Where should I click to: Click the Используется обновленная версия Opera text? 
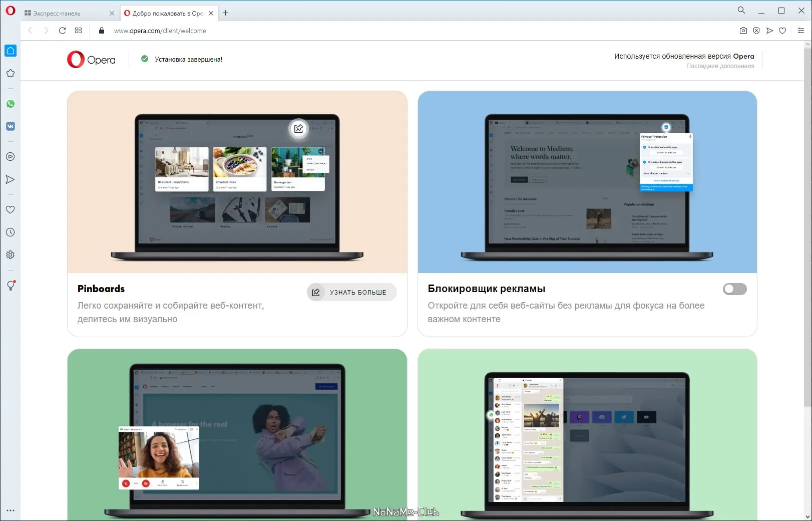click(x=684, y=56)
